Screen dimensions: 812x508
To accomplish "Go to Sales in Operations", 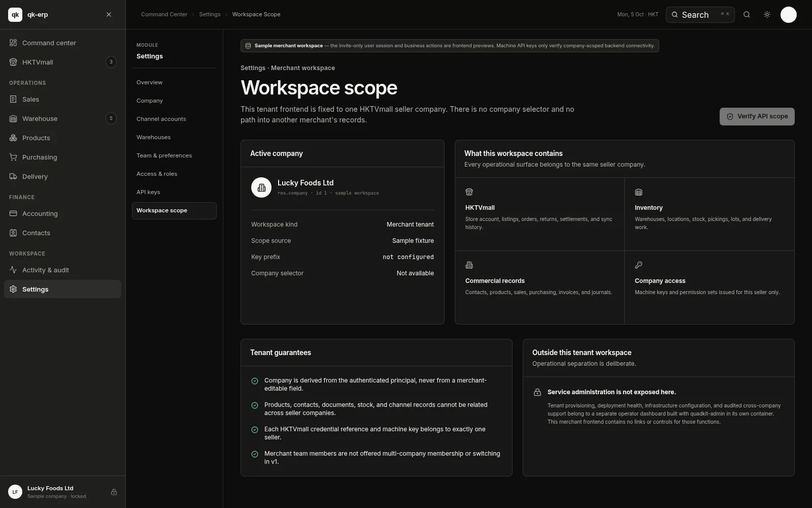I will point(62,99).
